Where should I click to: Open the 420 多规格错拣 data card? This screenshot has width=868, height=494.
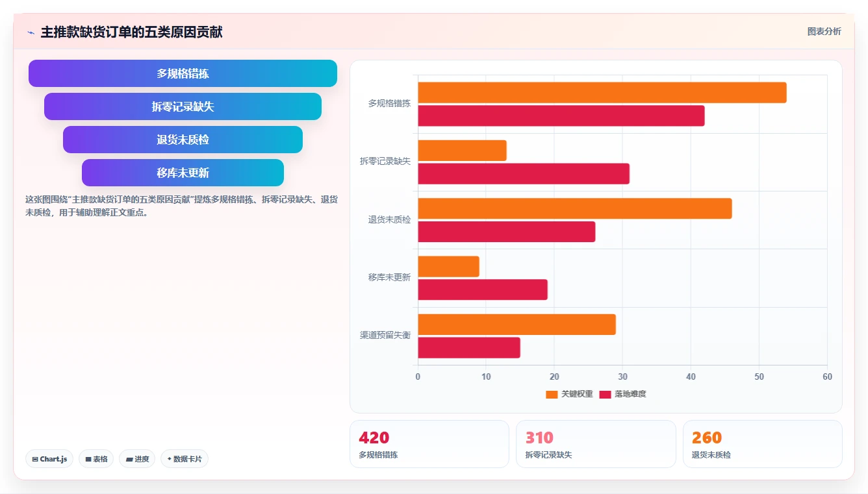pyautogui.click(x=429, y=444)
